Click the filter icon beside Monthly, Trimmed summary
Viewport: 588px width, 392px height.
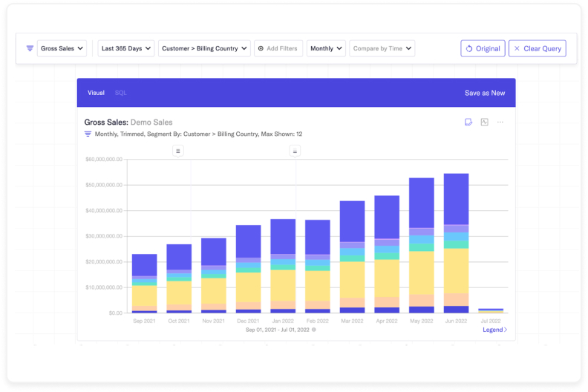tap(88, 134)
